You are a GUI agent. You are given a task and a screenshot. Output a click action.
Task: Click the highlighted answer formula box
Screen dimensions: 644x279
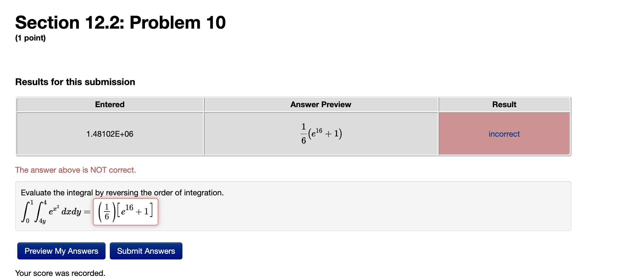(125, 211)
